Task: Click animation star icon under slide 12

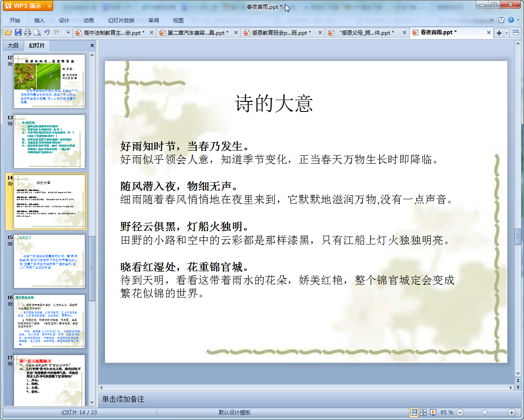Action: pyautogui.click(x=10, y=64)
